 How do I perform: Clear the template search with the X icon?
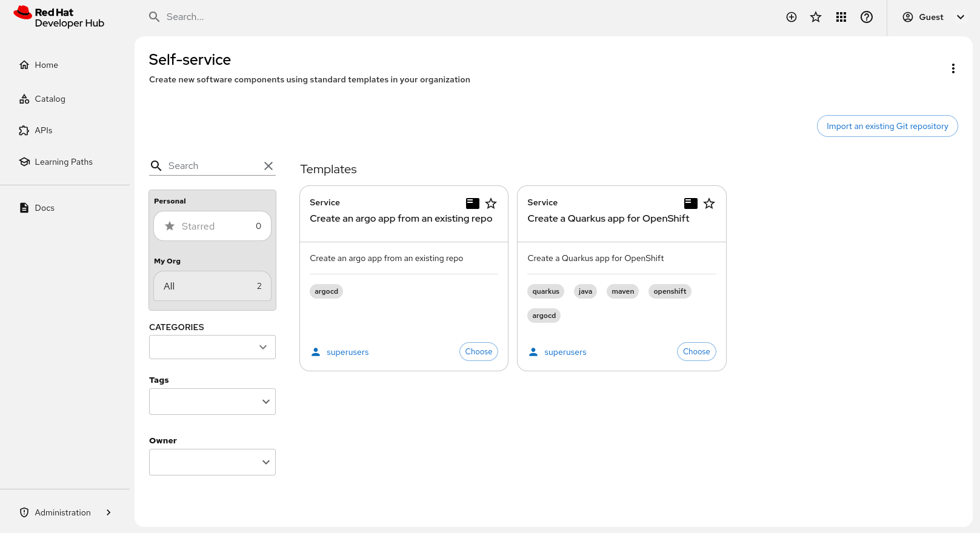268,166
